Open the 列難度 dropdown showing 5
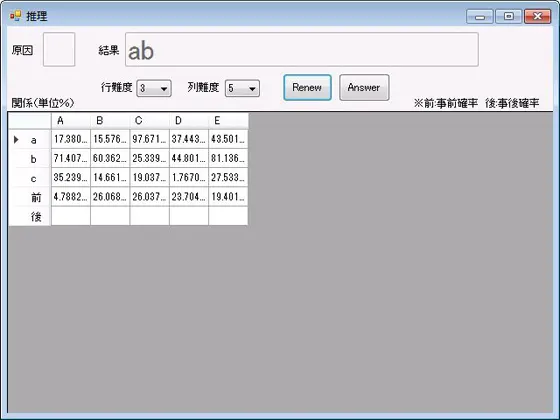This screenshot has height=420, width=560. [x=242, y=88]
